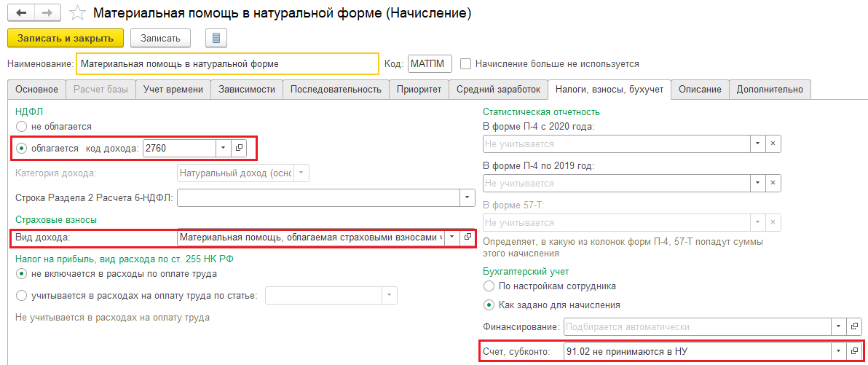Switch to the Основное tab
Viewport: 868px width, 365px height.
pyautogui.click(x=36, y=90)
